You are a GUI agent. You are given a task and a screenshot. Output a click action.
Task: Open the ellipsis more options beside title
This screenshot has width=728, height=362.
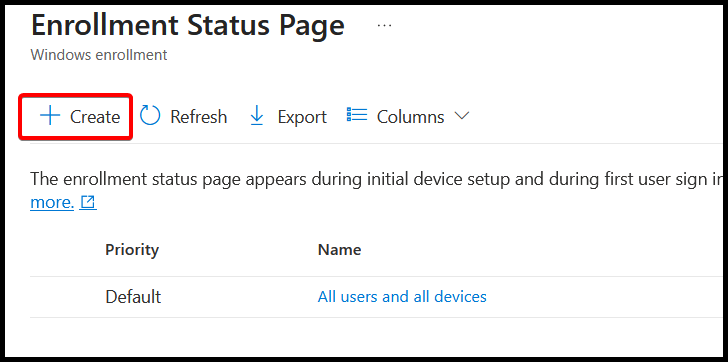point(384,26)
